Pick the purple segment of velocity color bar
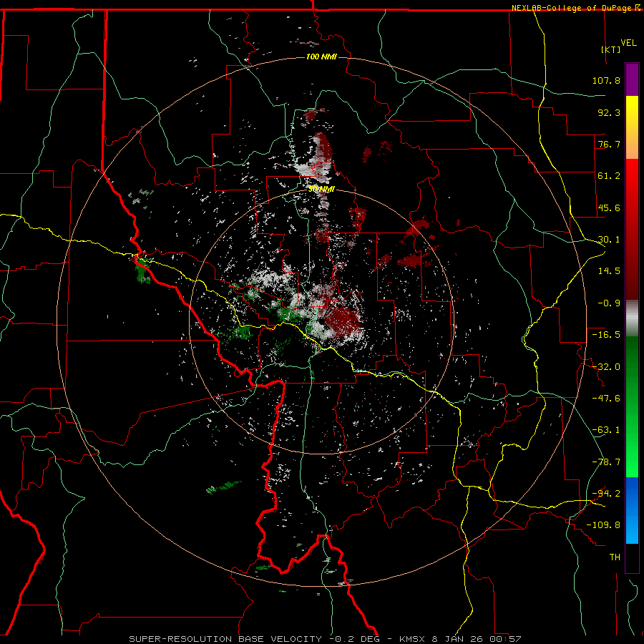Image resolution: width=644 pixels, height=644 pixels. [x=632, y=79]
